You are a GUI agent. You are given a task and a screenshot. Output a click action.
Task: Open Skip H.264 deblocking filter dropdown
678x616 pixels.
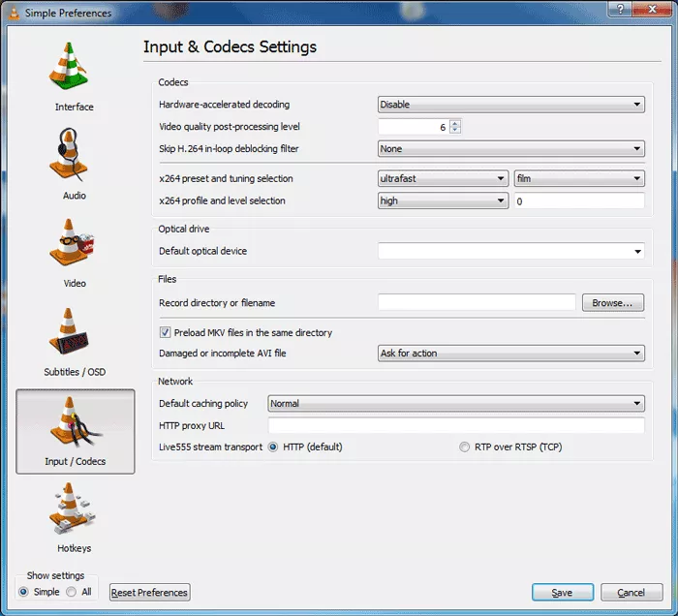click(511, 149)
